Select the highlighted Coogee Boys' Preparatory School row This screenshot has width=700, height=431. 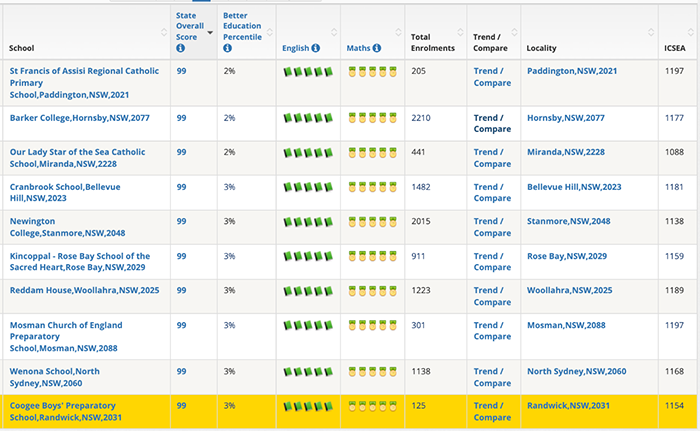[x=350, y=412]
